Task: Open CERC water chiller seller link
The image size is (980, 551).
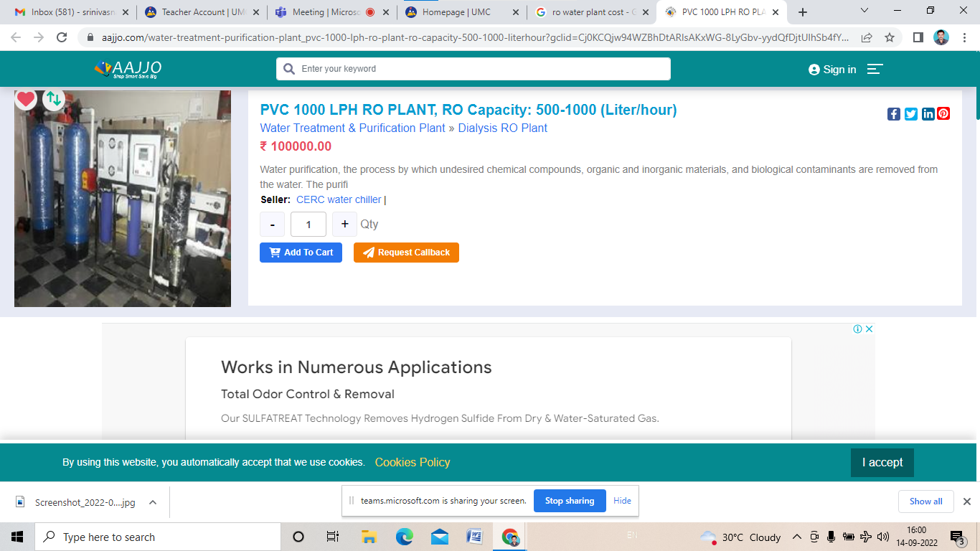Action: (339, 199)
